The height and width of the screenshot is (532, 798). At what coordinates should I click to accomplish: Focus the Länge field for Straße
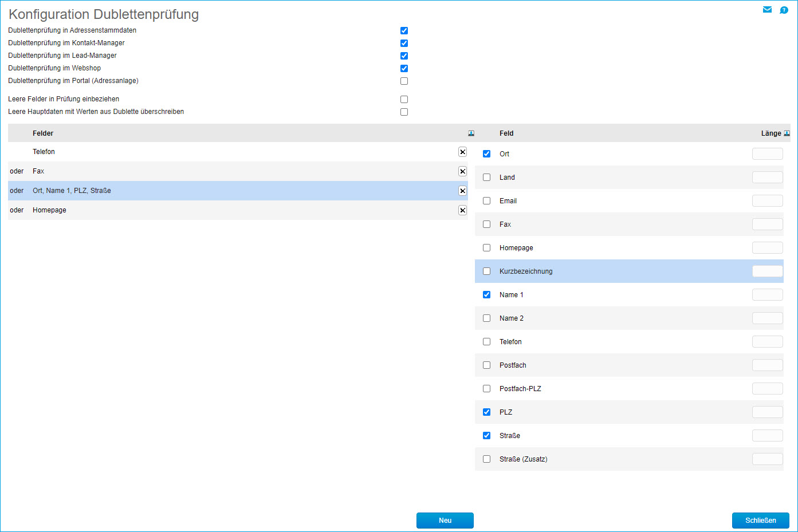767,436
